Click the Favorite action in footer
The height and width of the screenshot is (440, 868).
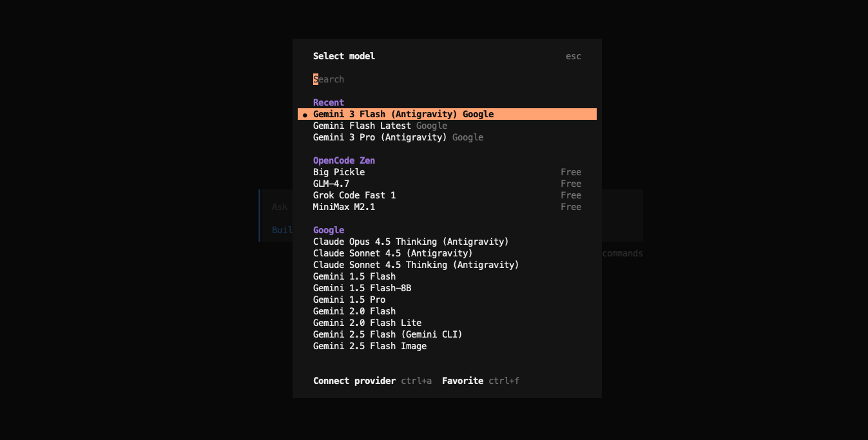coord(463,381)
